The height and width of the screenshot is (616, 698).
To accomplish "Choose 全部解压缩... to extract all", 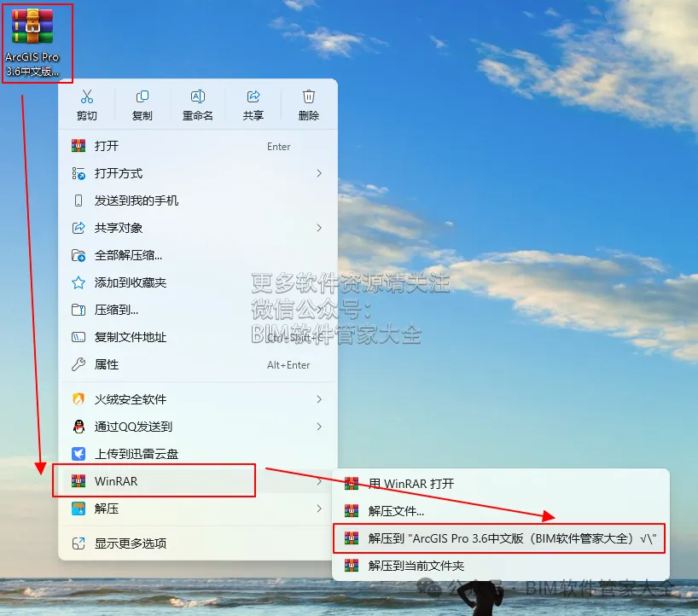I will tap(198, 255).
